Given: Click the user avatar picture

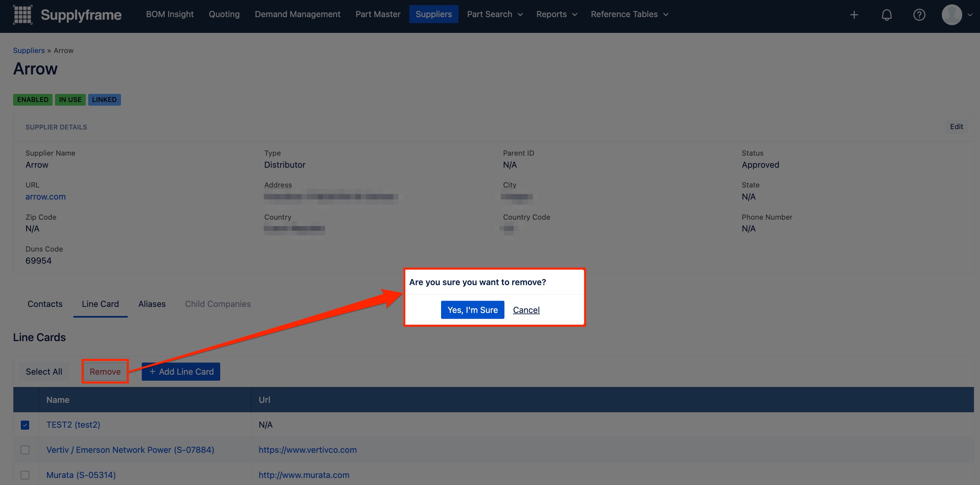Looking at the screenshot, I should (952, 14).
